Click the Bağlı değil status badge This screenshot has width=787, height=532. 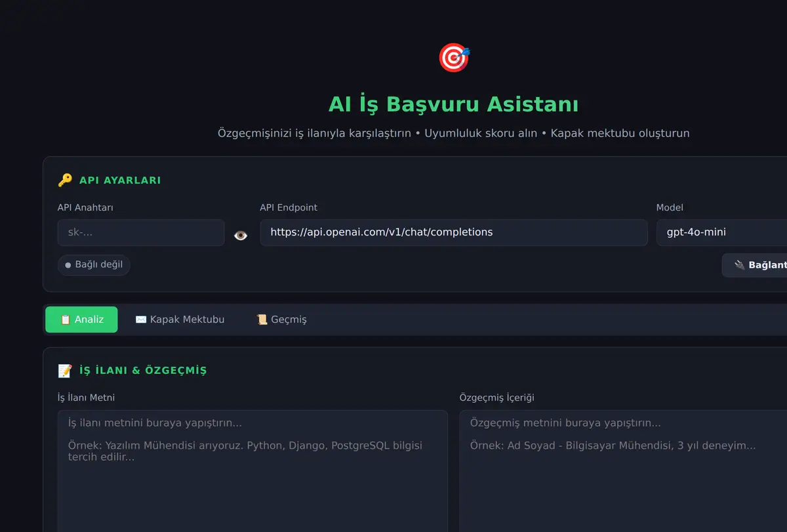pos(94,265)
